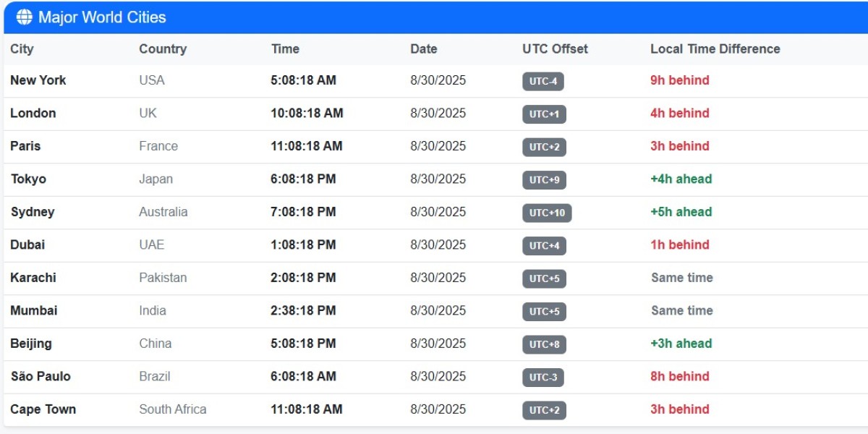Select the UTC+8 badge for Beijing

tap(543, 344)
